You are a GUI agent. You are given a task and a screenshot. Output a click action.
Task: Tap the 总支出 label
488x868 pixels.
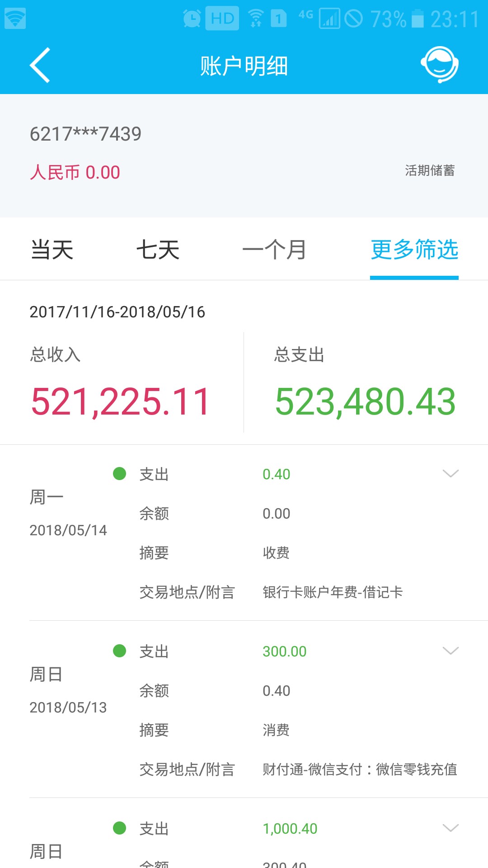coord(299,354)
